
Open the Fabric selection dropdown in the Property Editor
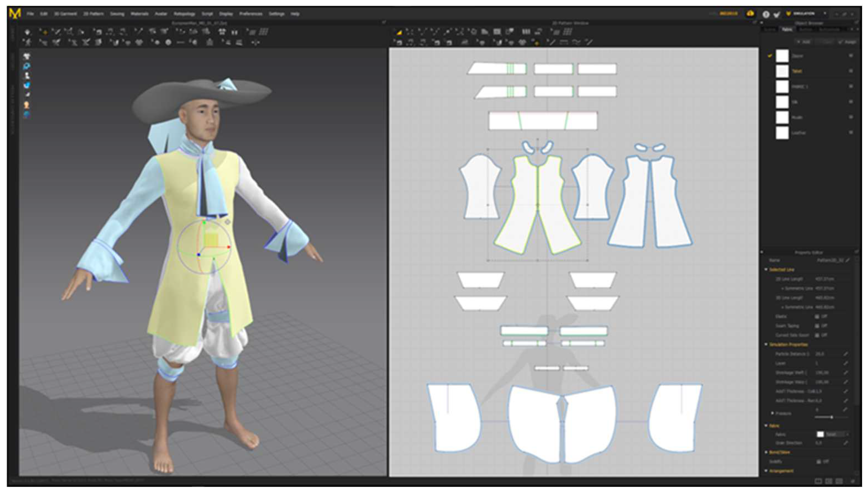[848, 434]
